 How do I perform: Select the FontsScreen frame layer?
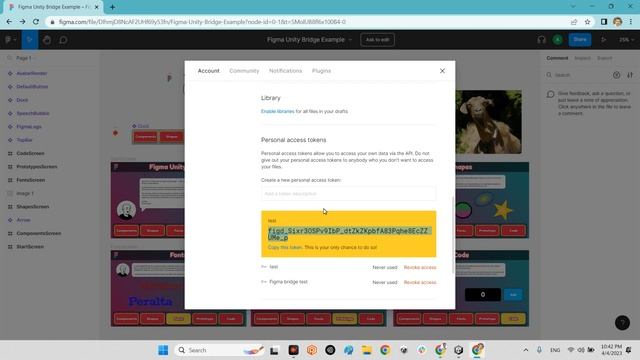tap(31, 180)
